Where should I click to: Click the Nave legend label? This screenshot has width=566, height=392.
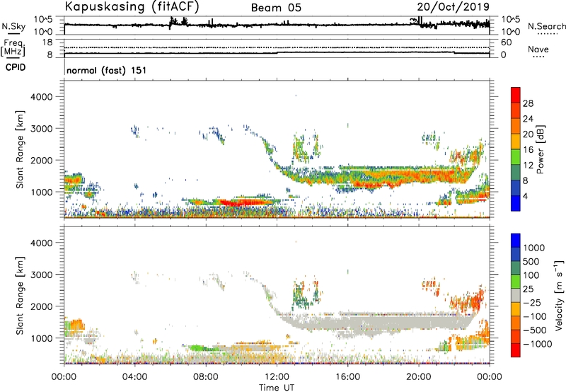538,49
